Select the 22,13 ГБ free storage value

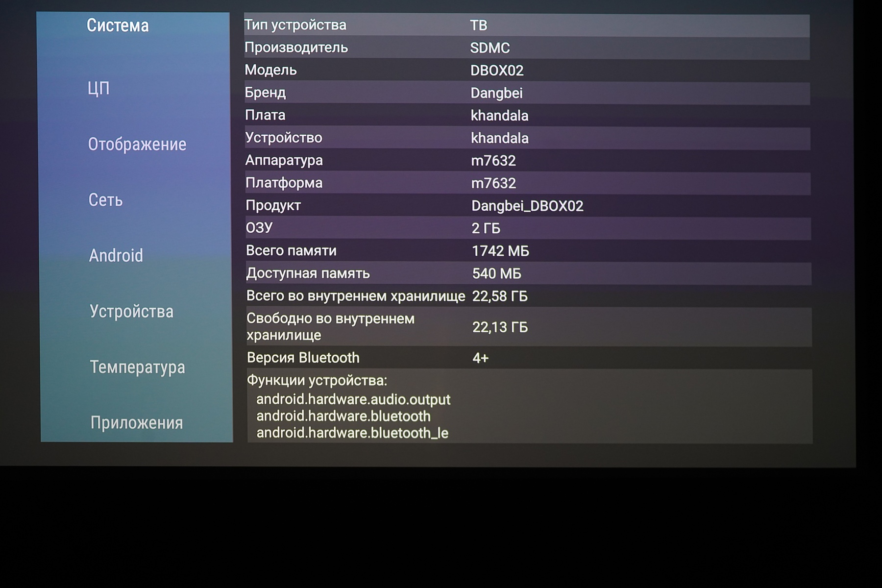[x=500, y=327]
